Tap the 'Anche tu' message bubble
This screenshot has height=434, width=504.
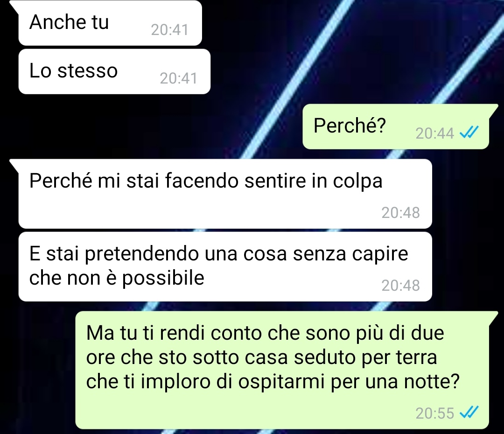[110, 23]
